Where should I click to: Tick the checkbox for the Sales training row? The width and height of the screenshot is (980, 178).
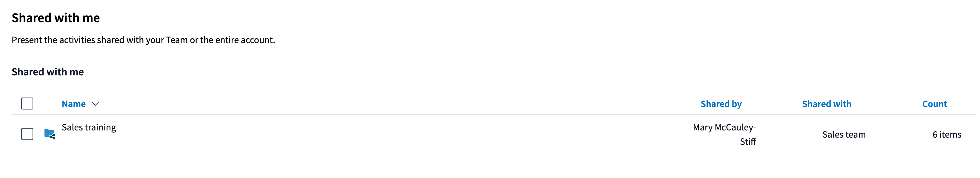27,134
